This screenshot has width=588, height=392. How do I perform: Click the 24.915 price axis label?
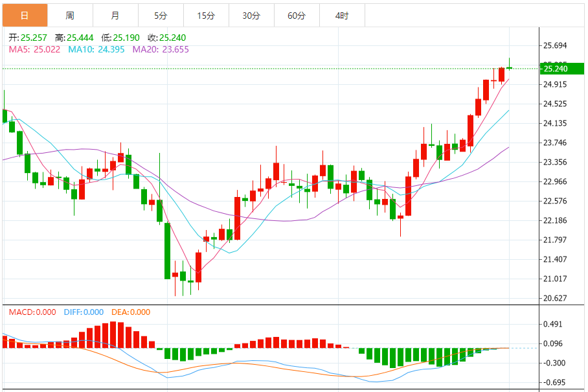pyautogui.click(x=555, y=84)
